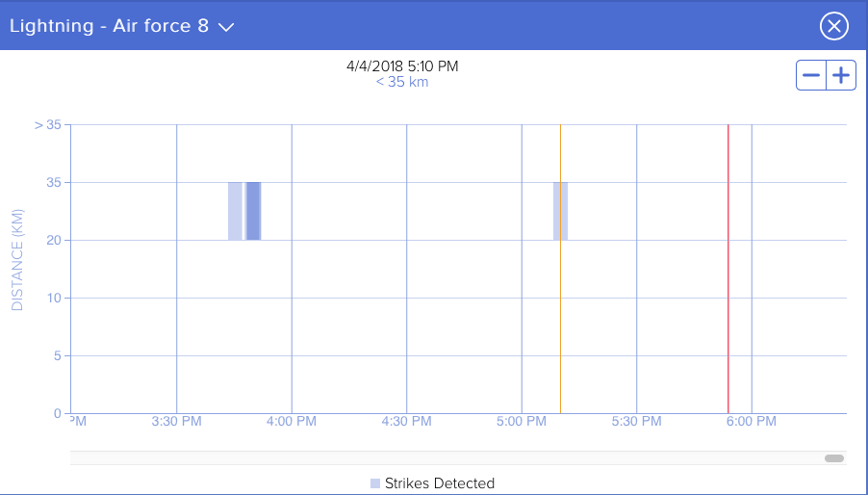
Task: Select the orange time marker line
Action: [560, 289]
